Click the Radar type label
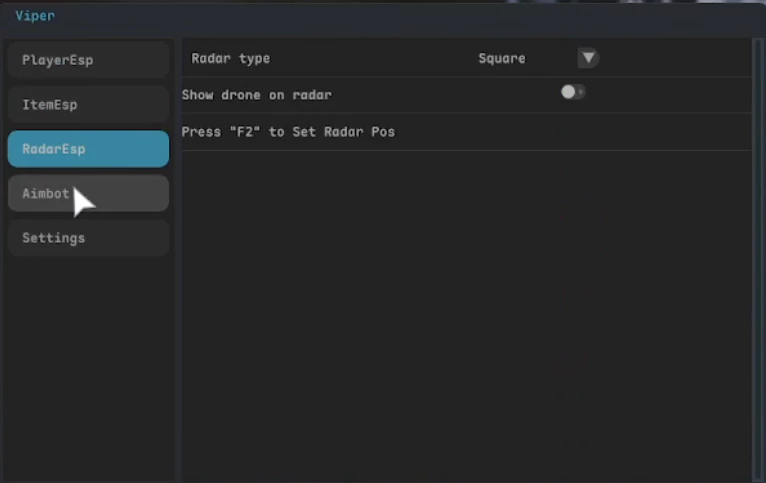766x483 pixels. click(x=231, y=59)
